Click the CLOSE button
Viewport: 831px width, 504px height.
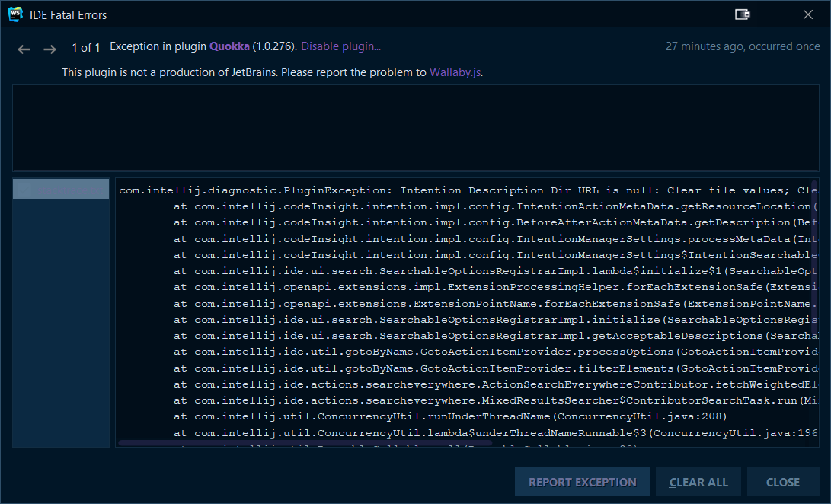point(783,482)
